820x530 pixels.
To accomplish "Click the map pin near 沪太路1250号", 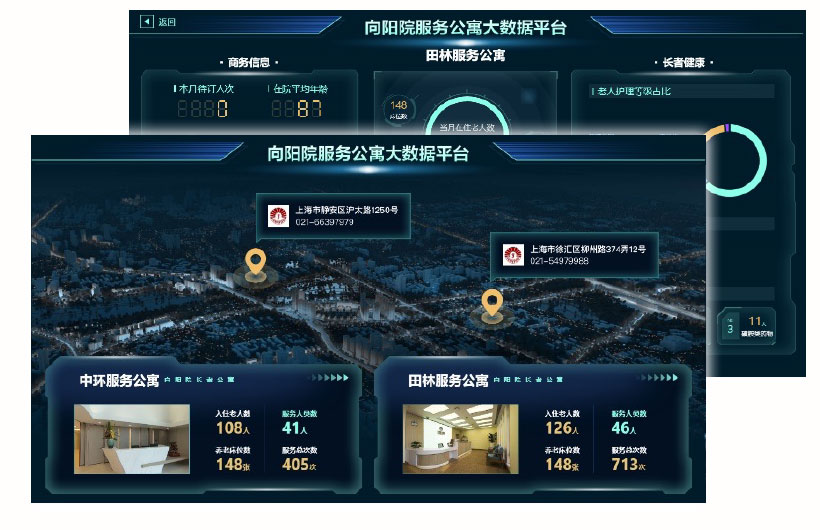I will (255, 264).
